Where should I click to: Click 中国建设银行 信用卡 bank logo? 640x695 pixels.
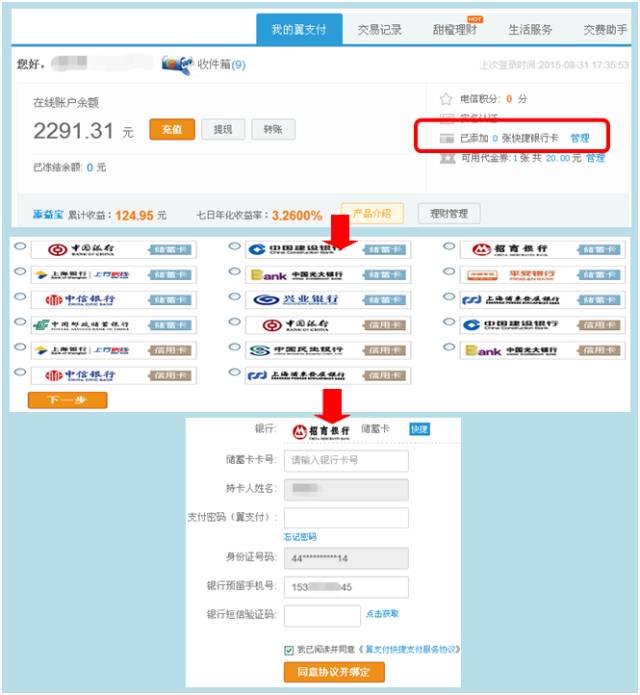(510, 325)
